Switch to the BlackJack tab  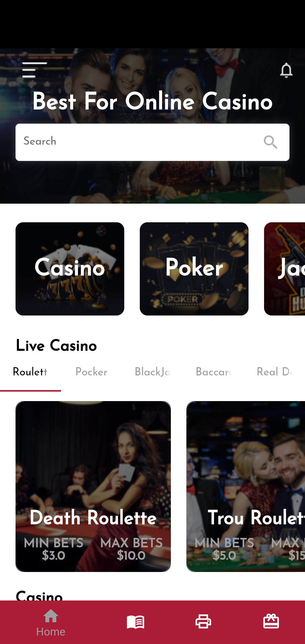(152, 372)
